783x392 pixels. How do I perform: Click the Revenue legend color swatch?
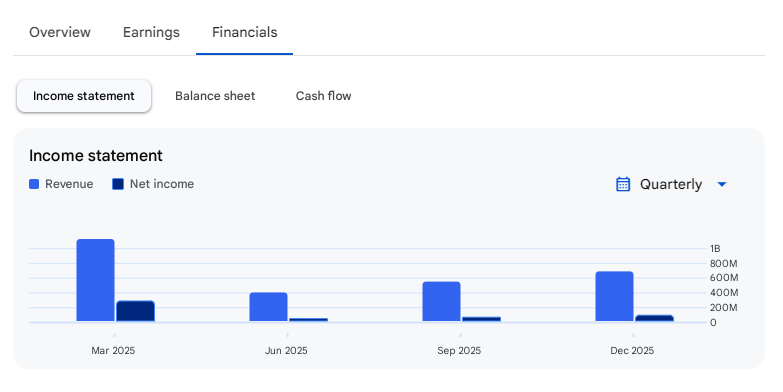click(34, 184)
